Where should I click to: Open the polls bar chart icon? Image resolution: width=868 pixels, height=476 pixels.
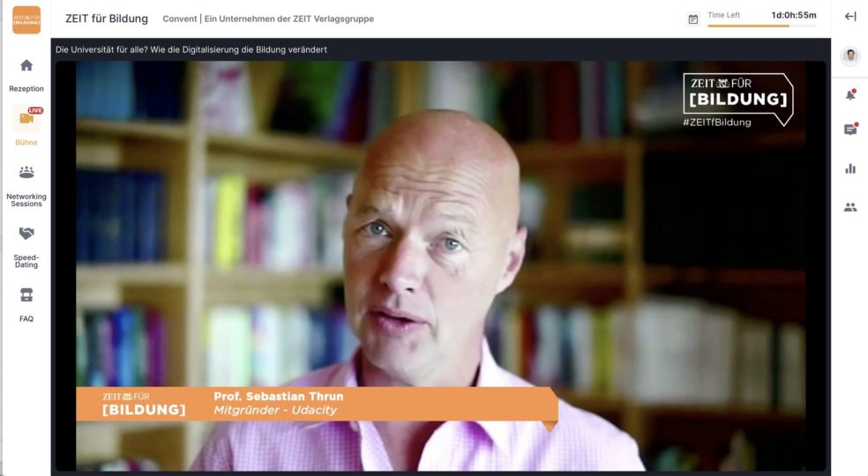(x=850, y=169)
